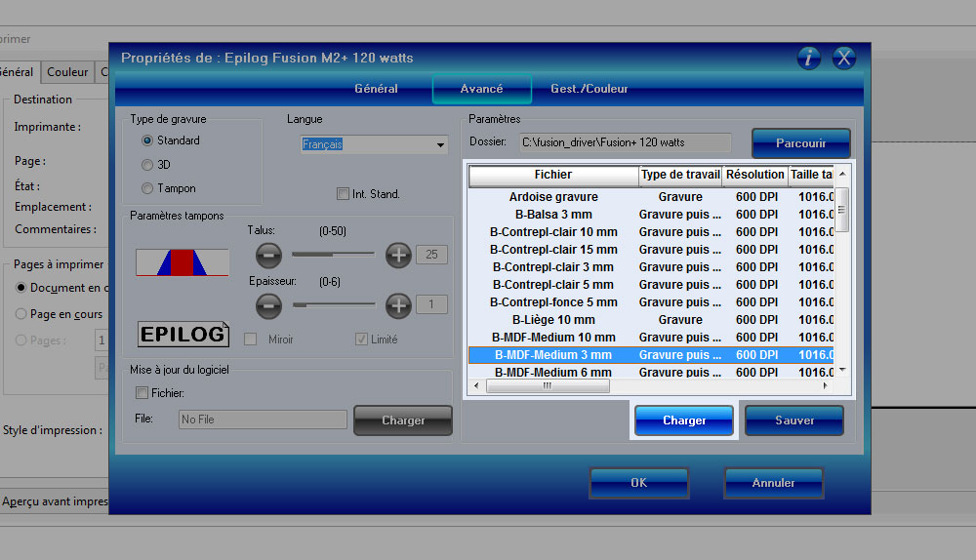Image resolution: width=976 pixels, height=560 pixels.
Task: Click the Talus slider track
Action: (333, 254)
